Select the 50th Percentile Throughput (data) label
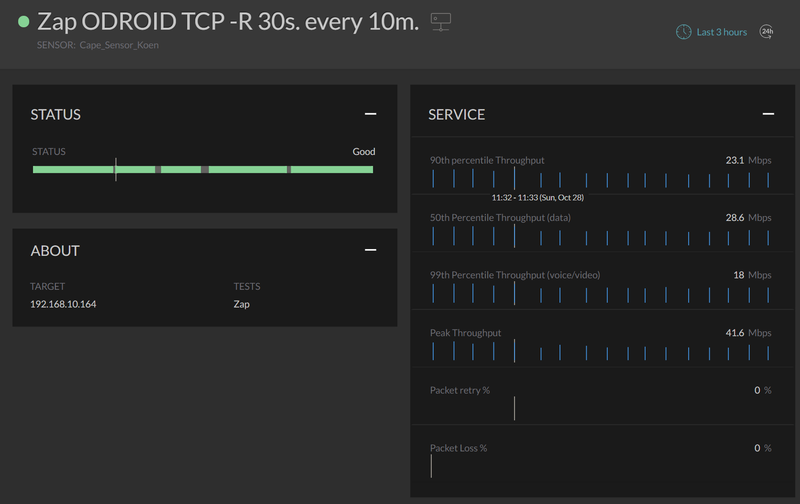Image resolution: width=800 pixels, height=504 pixels. [x=500, y=218]
